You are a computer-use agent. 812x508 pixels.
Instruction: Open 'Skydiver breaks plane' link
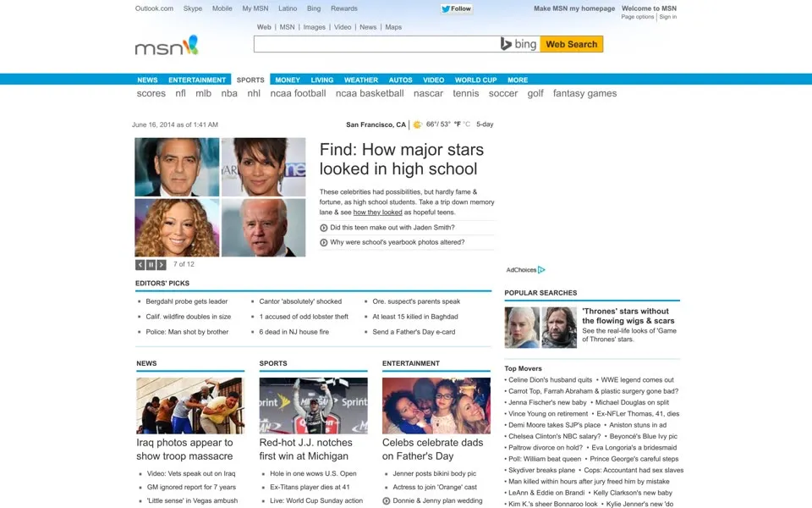tap(541, 470)
